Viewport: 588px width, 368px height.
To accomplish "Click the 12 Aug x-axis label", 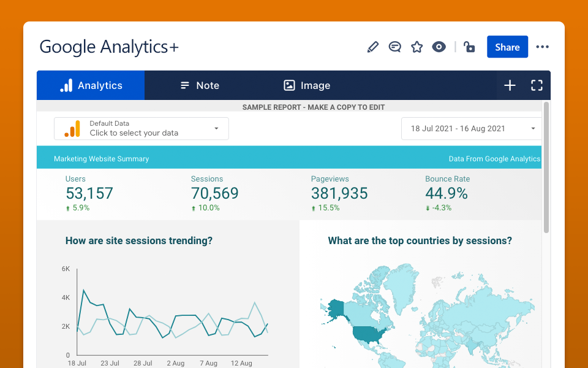I will click(x=241, y=363).
